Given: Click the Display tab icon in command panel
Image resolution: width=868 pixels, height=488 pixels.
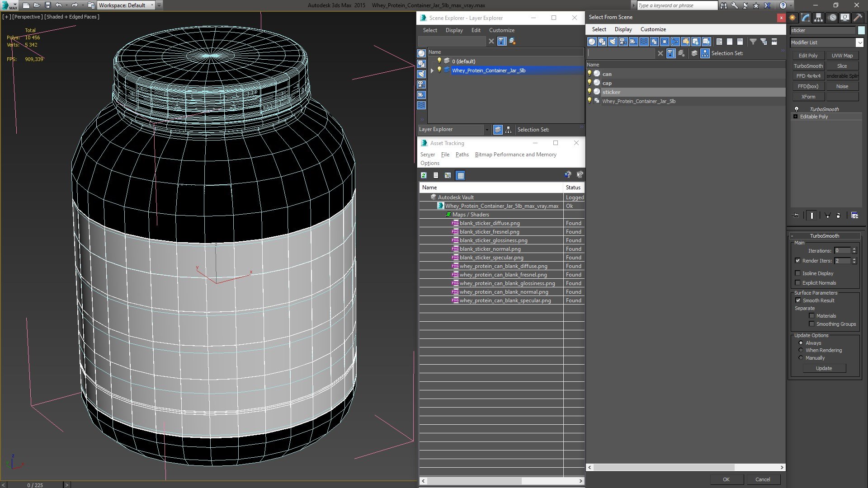Looking at the screenshot, I should (x=844, y=18).
